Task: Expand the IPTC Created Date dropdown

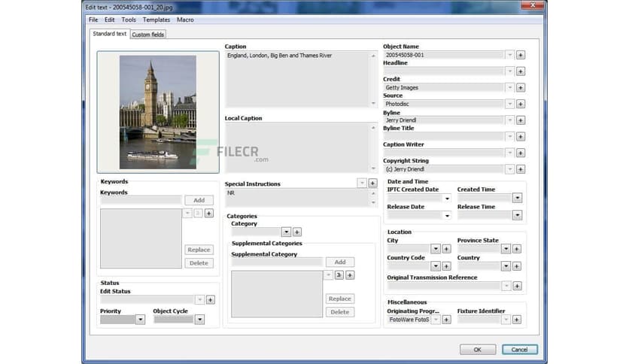Action: (x=447, y=199)
